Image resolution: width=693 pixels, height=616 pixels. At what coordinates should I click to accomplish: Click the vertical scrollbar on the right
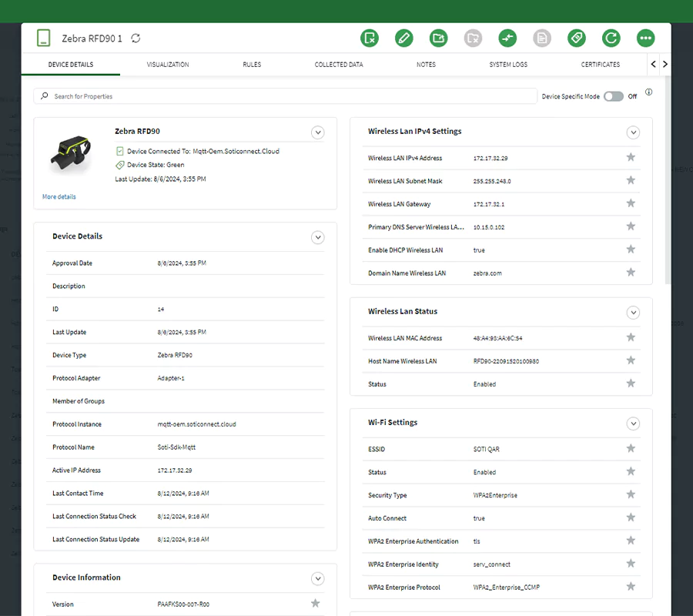point(668,179)
